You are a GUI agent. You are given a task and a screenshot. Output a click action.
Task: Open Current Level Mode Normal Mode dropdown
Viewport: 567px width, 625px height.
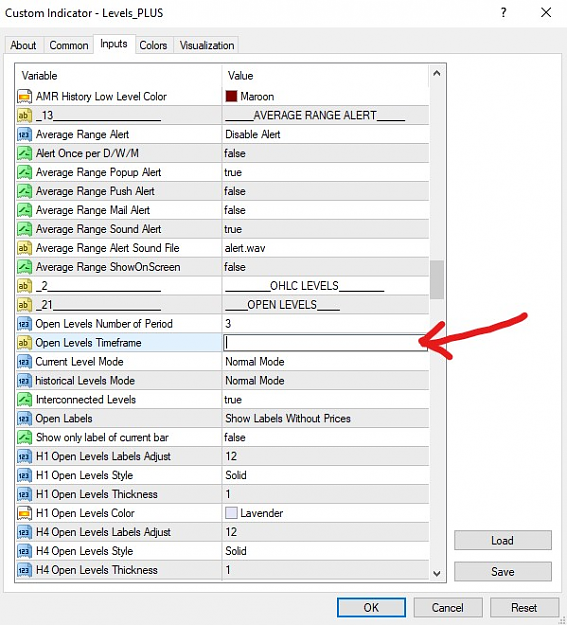point(326,362)
